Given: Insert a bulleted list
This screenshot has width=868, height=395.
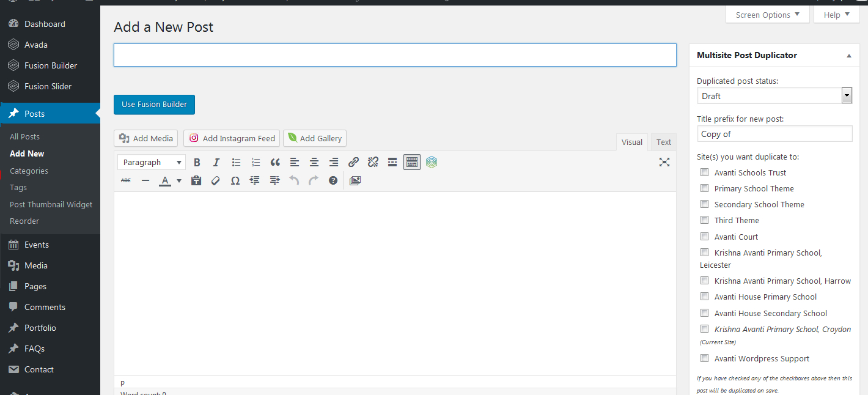Looking at the screenshot, I should point(236,162).
